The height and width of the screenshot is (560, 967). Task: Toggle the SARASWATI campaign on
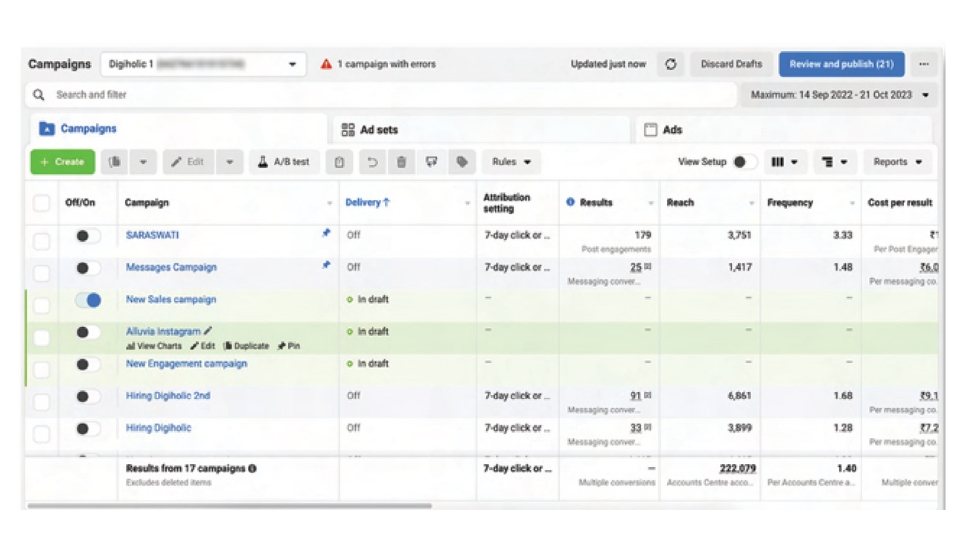[88, 236]
